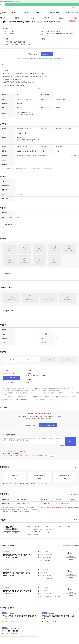Select the 통근버스 welfare icon
79x644 pixels.
point(10,249)
